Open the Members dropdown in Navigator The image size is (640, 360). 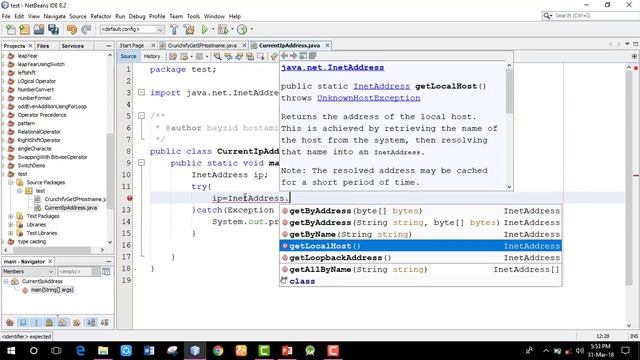click(x=28, y=271)
